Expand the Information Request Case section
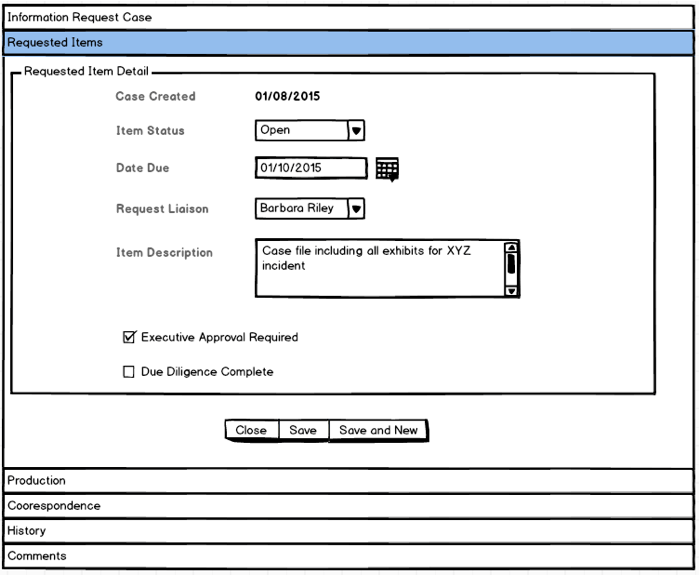700x575 pixels. point(348,18)
